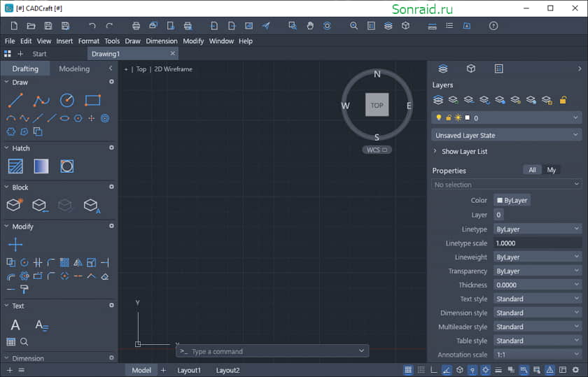Click the Undo toolbar icon
This screenshot has height=377, width=588.
coord(92,26)
